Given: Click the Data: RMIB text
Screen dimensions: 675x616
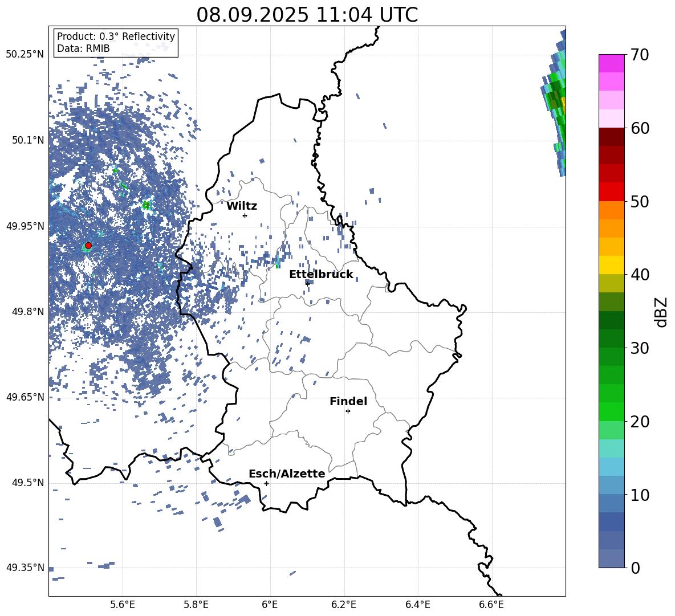Looking at the screenshot, I should click(x=83, y=48).
